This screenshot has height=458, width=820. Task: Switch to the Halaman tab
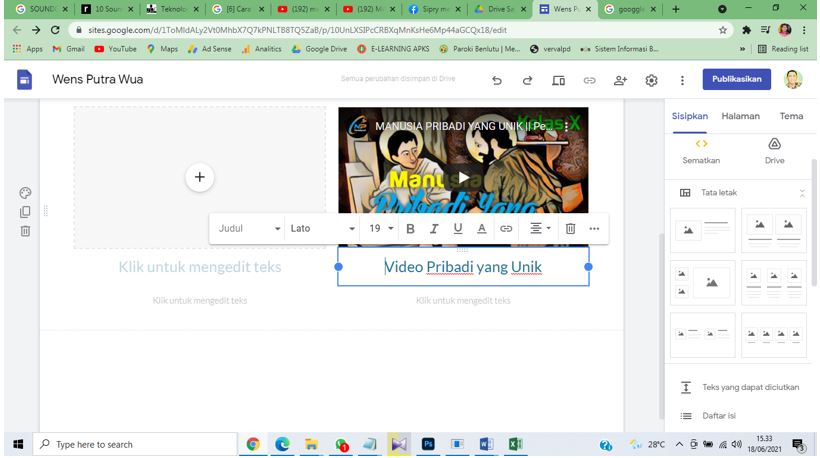pyautogui.click(x=740, y=116)
